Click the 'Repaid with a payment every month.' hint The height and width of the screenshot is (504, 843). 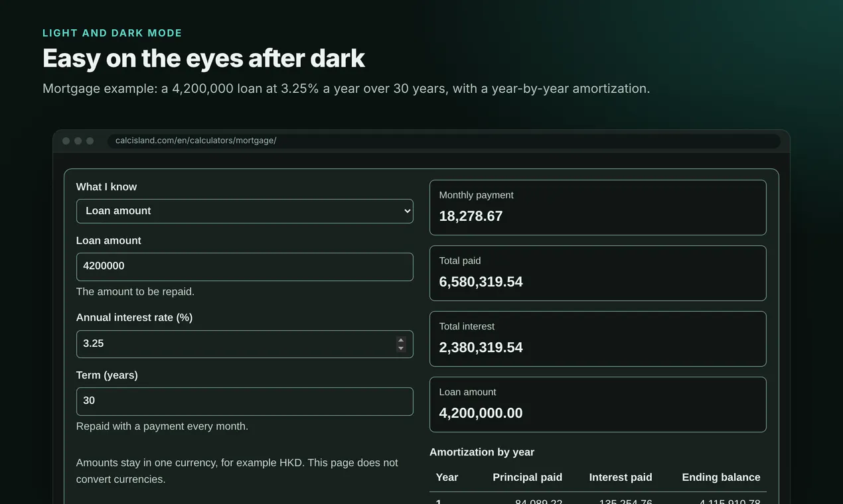coord(162,426)
